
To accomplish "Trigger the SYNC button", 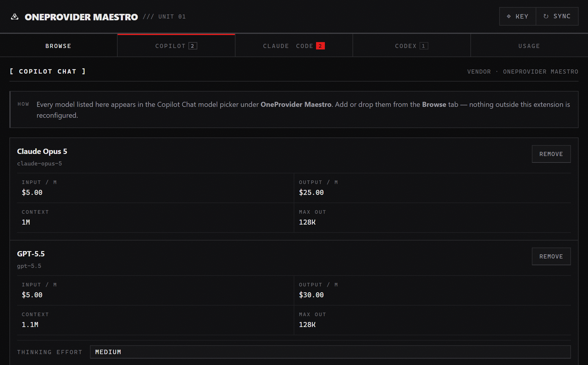I will (557, 16).
